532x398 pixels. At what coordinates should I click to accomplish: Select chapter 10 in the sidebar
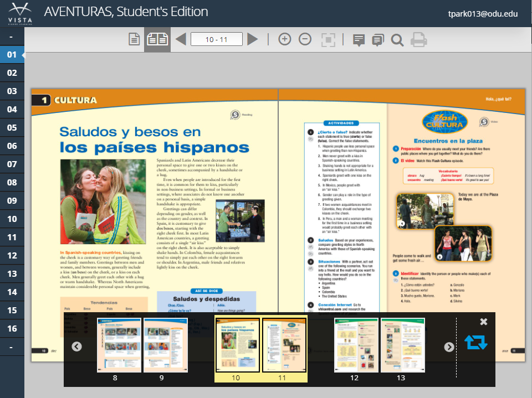[12, 219]
